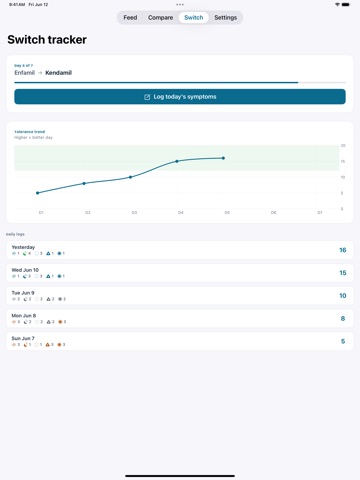Click the wind icon in Yesterday's log

click(x=14, y=254)
